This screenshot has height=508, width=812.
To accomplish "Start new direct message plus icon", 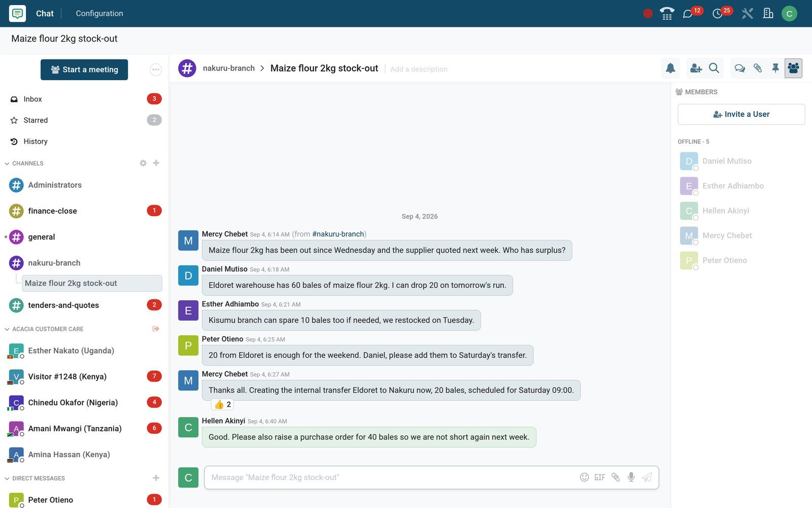I will pos(156,478).
